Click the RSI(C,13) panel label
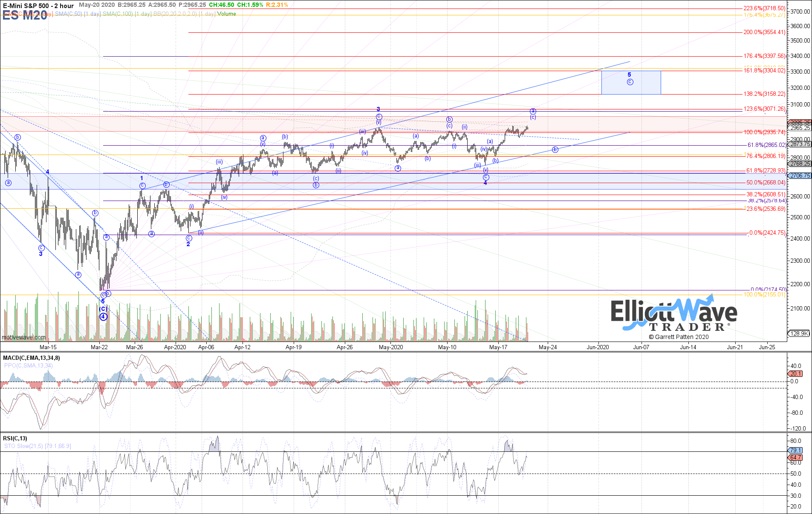The height and width of the screenshot is (514, 812). 15,438
